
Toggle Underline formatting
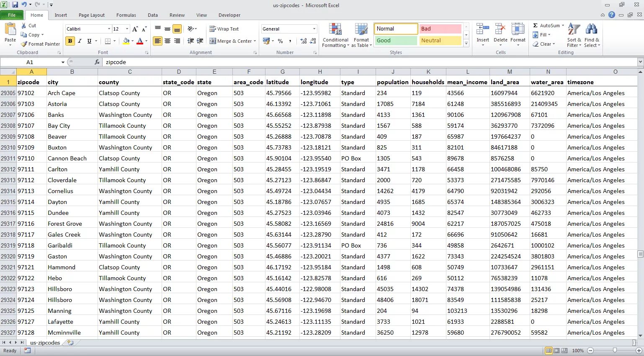pos(89,41)
